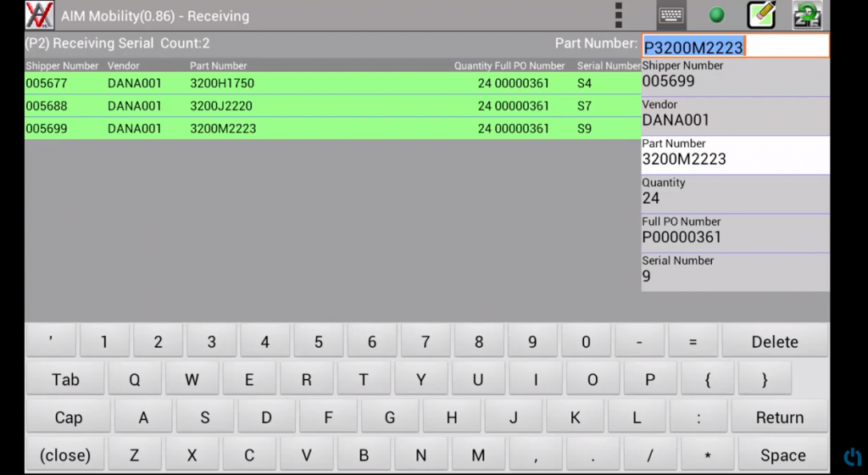Tap the Delete key
The image size is (868, 475).
(x=775, y=341)
